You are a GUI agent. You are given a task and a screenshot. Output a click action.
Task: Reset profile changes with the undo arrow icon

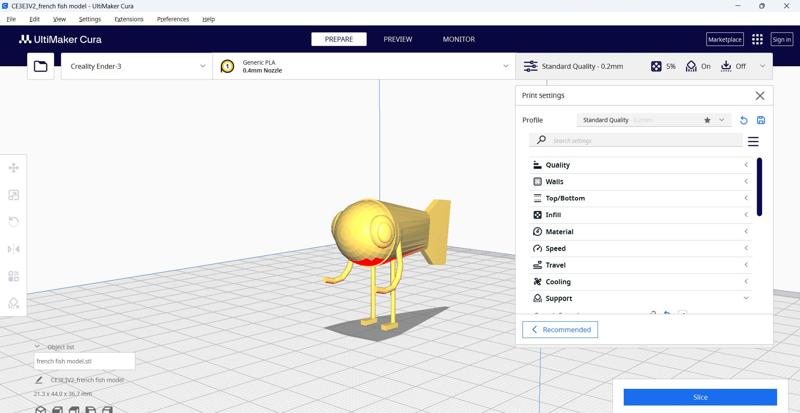[x=744, y=120]
